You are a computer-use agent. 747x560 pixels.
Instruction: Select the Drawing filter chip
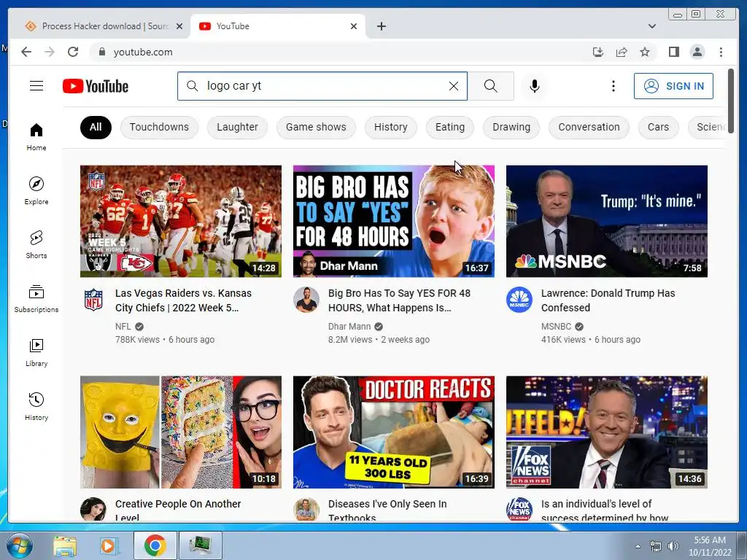pyautogui.click(x=511, y=127)
